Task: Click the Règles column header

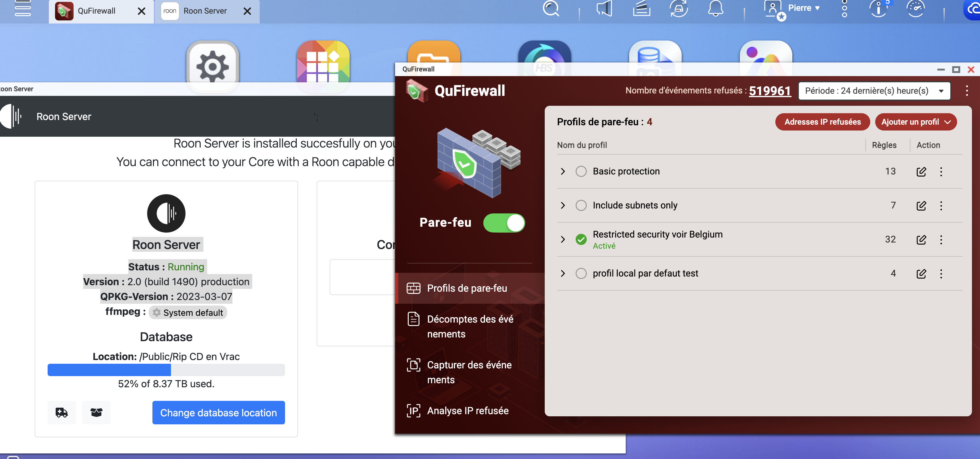Action: (884, 145)
